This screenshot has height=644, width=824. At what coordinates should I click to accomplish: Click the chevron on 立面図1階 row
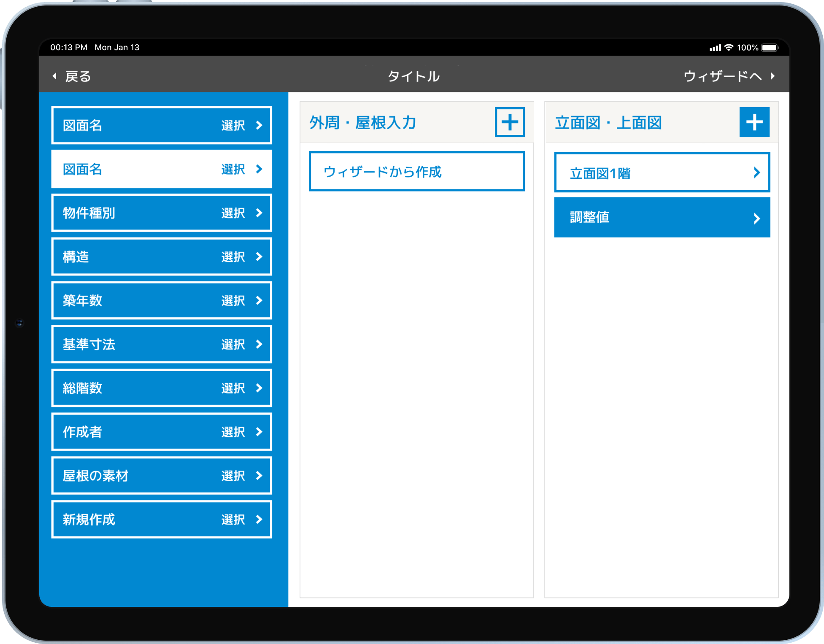(x=756, y=172)
